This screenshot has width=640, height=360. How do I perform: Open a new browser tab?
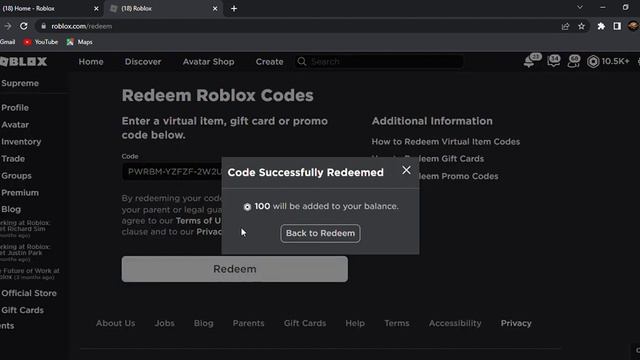pos(234,9)
